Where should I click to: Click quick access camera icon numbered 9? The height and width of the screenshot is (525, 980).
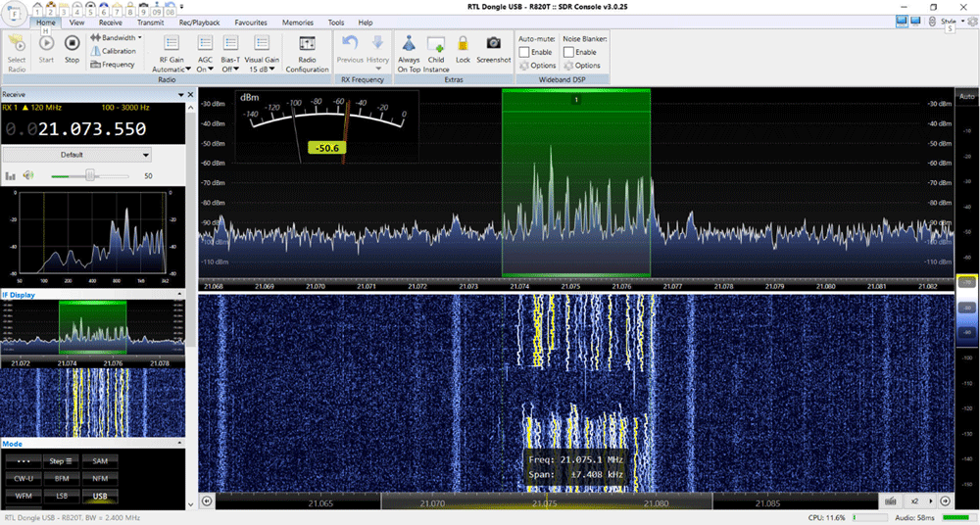[x=144, y=10]
